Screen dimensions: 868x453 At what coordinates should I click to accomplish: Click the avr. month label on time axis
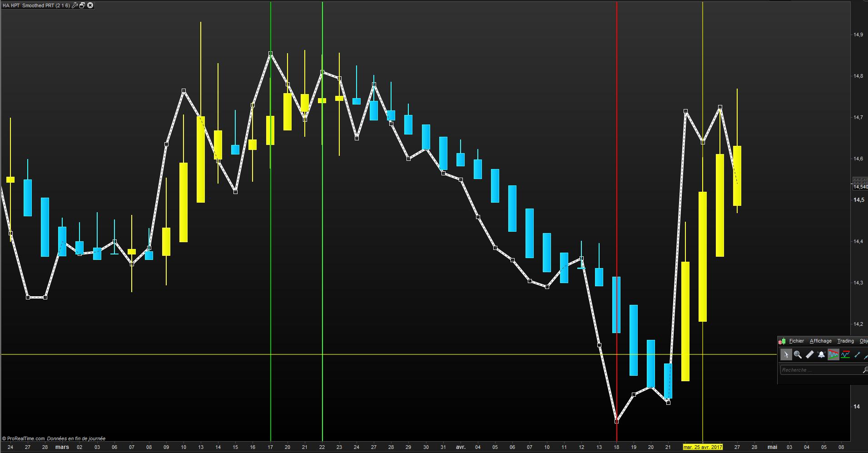461,447
